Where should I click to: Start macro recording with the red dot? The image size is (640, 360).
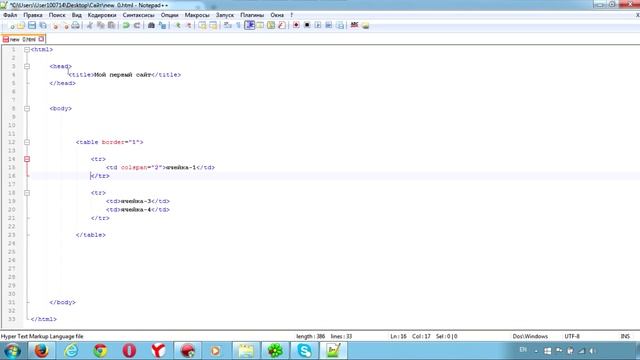(296, 25)
